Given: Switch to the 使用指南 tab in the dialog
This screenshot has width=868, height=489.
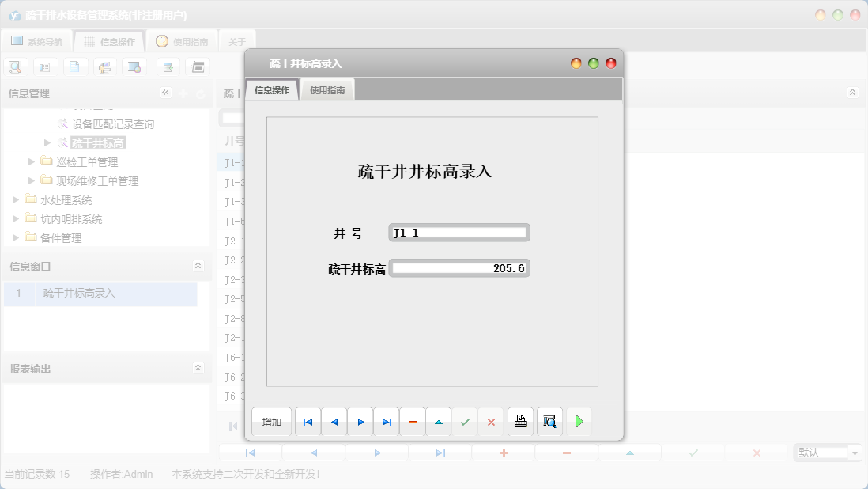Looking at the screenshot, I should [x=327, y=89].
